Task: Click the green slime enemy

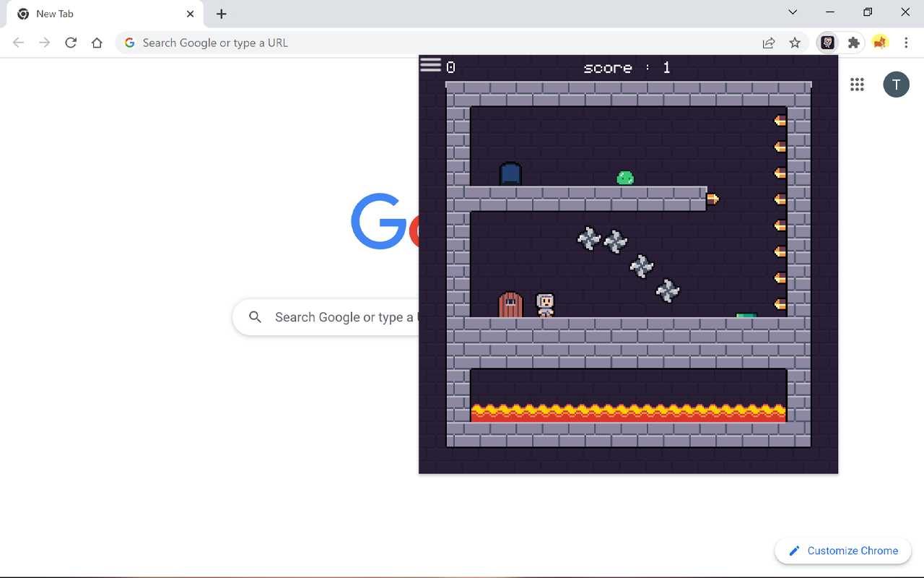Action: tap(625, 178)
